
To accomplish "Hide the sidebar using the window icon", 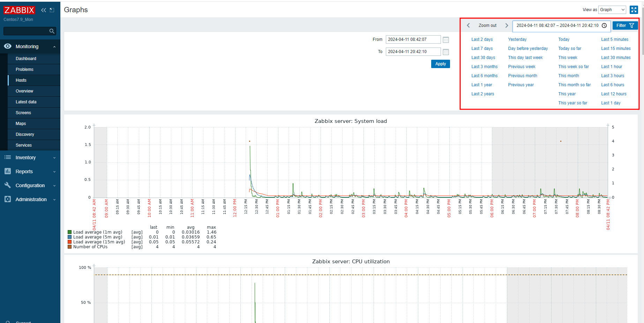I will coord(52,10).
